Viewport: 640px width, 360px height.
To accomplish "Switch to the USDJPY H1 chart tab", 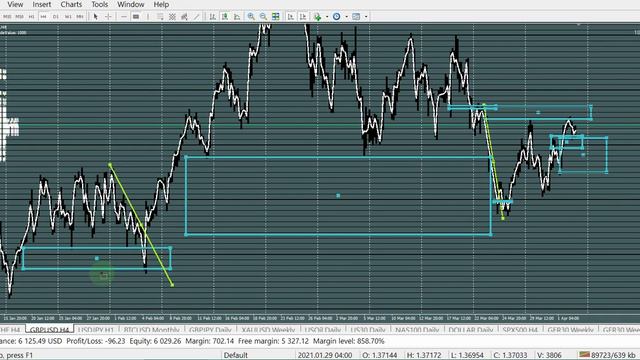I will pos(96,330).
